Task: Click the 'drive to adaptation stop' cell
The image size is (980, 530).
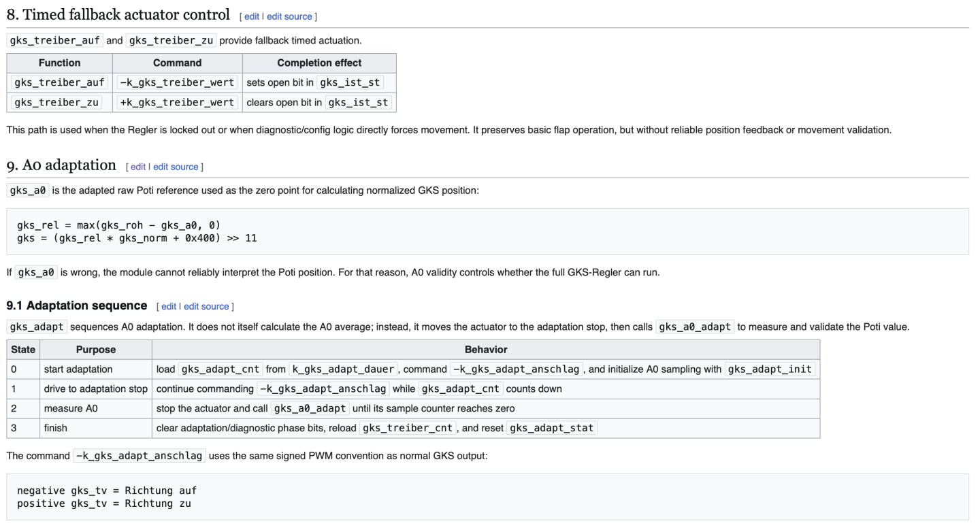Action: [95, 389]
